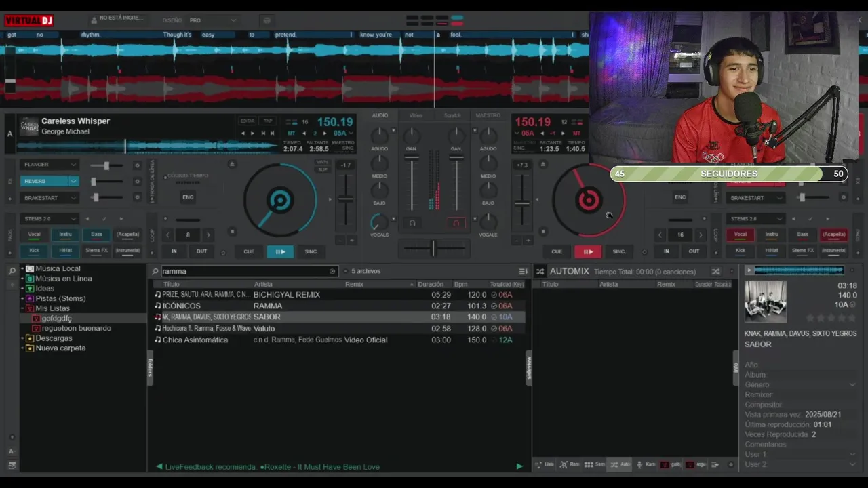Open PRO layout design dropdown
This screenshot has width=868, height=488.
point(213,20)
